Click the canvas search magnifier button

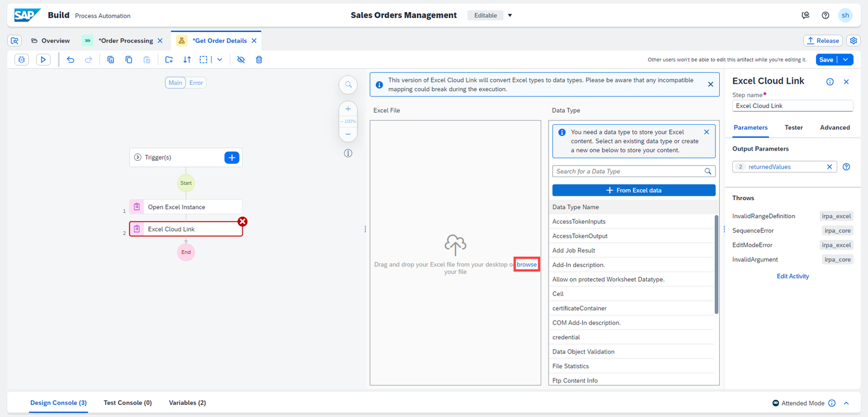(x=348, y=85)
